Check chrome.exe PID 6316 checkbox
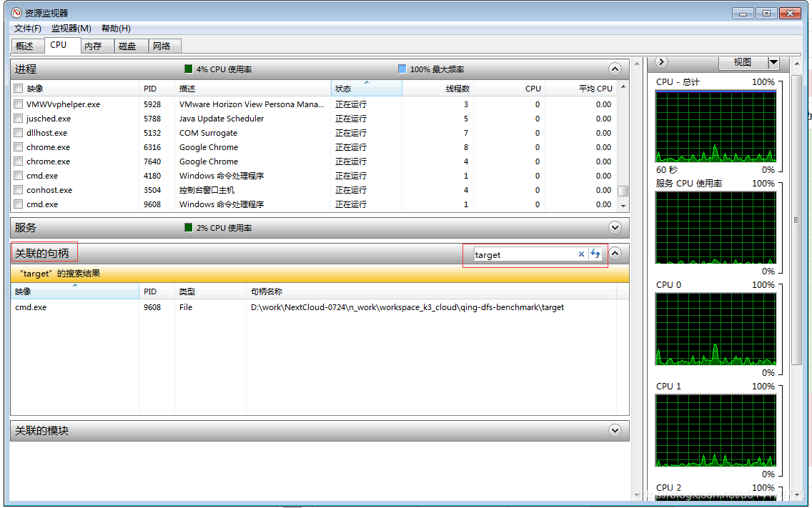 coord(19,147)
